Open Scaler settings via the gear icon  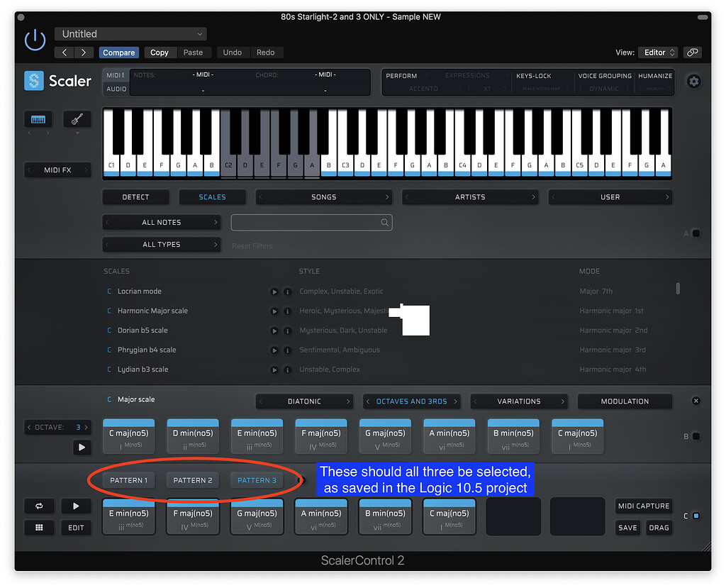tap(693, 82)
